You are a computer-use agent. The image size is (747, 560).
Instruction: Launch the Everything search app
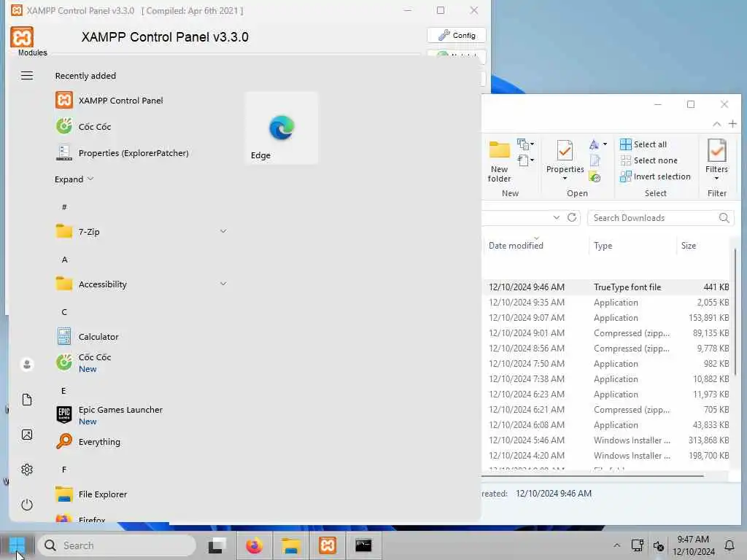click(x=88, y=442)
